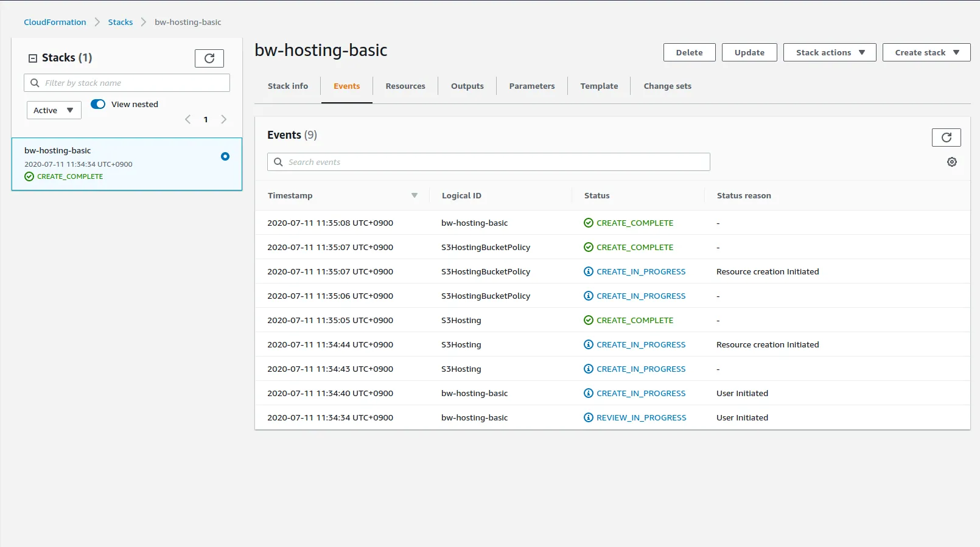Select the bw-hosting-basic stack name in sidebar
980x547 pixels.
tap(58, 150)
